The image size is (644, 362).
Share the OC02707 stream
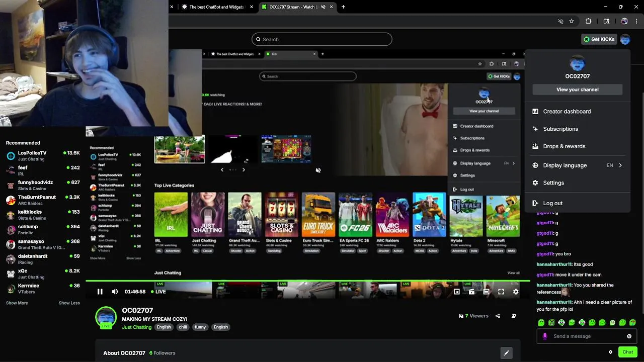(x=498, y=316)
